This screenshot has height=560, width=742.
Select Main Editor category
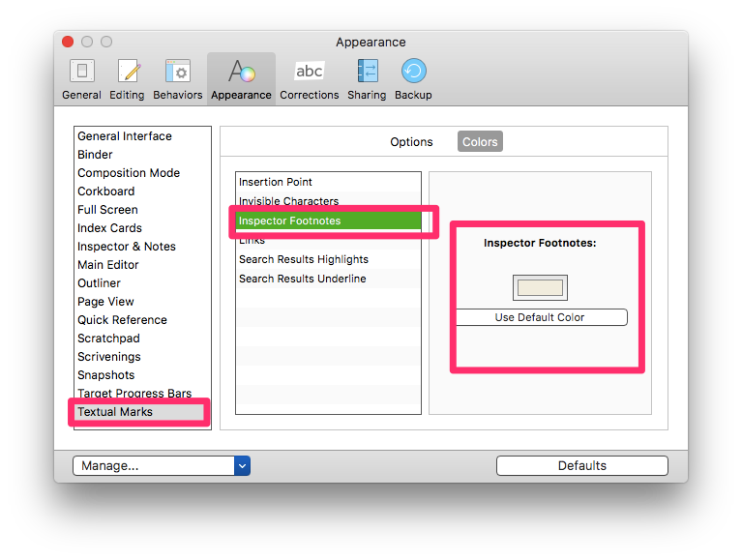[x=142, y=265]
